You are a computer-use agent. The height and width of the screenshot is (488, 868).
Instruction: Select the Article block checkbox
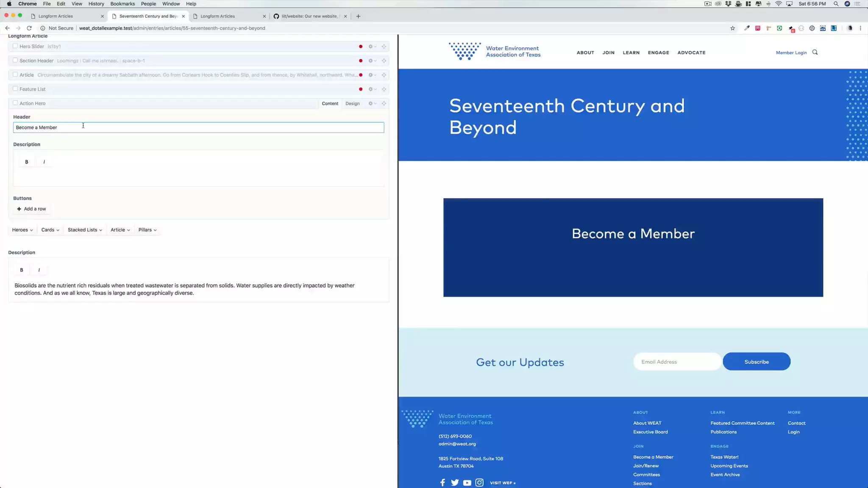[x=15, y=75]
